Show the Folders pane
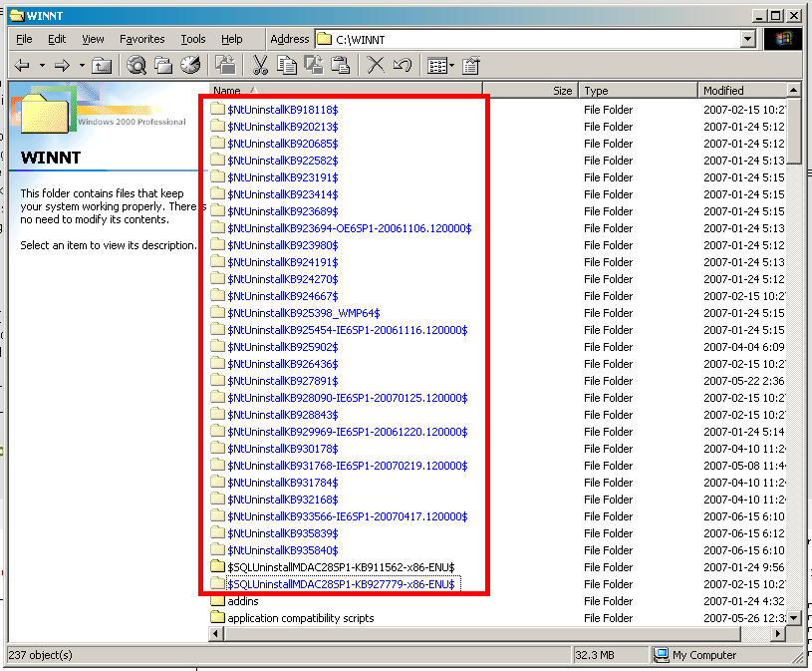This screenshot has height=671, width=812. point(163,65)
